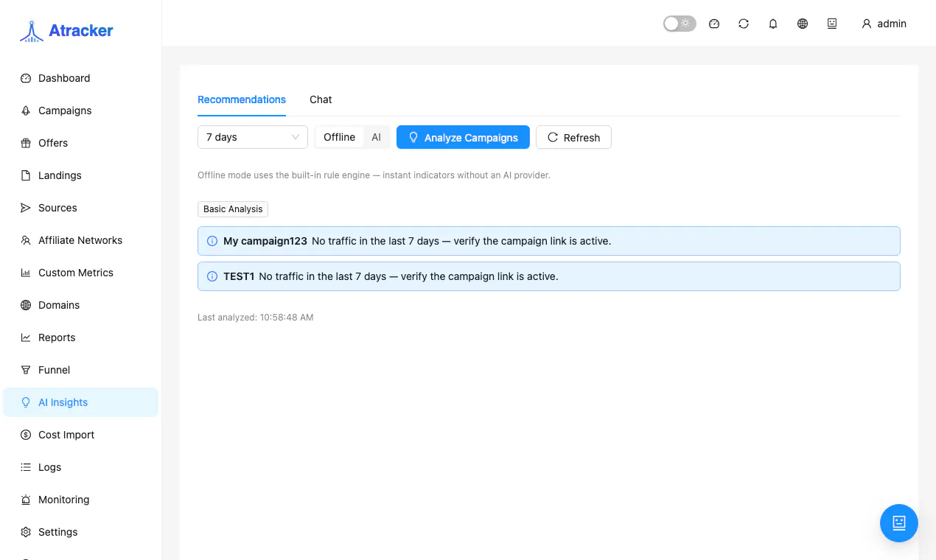Open notifications bell icon
This screenshot has height=560, width=936.
pos(773,24)
